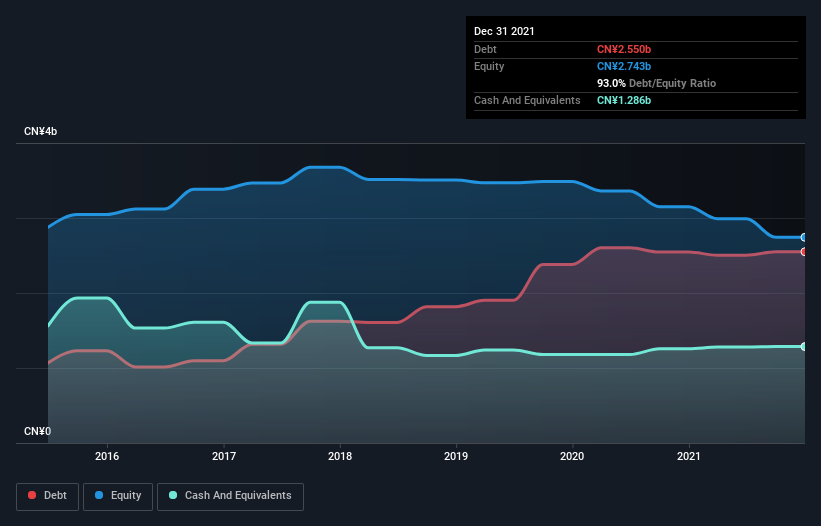This screenshot has height=526, width=821.
Task: Click the 2018 x-axis label
Action: (x=340, y=456)
